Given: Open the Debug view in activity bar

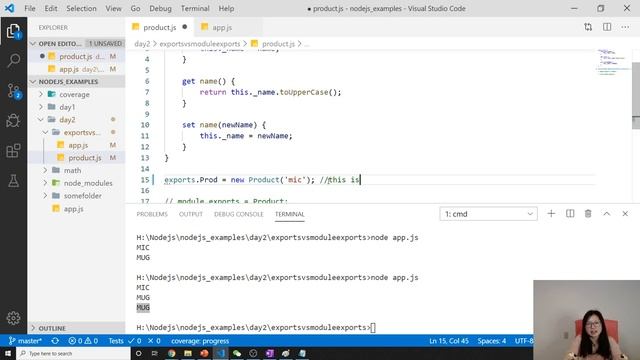Looking at the screenshot, I should [13, 121].
